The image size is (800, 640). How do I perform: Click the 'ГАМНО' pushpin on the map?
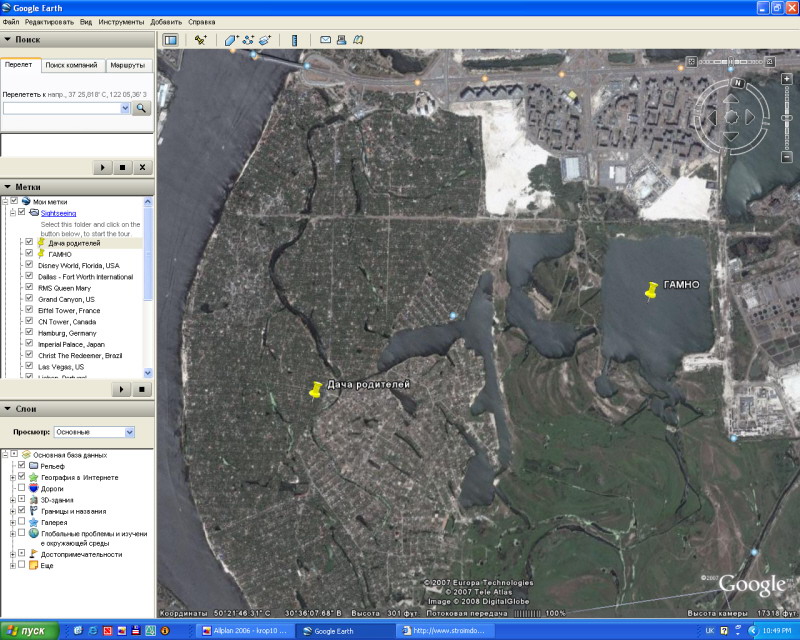click(x=651, y=291)
